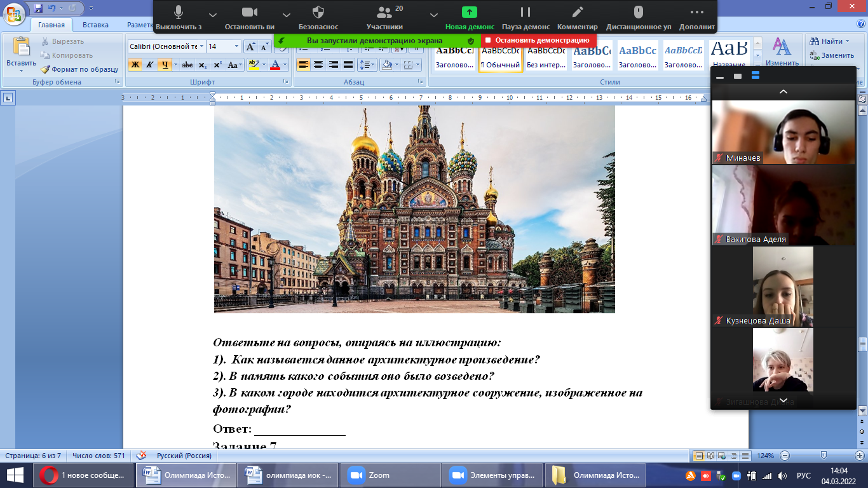This screenshot has width=868, height=488.
Task: Click Заменить to replace text
Action: pyautogui.click(x=832, y=55)
